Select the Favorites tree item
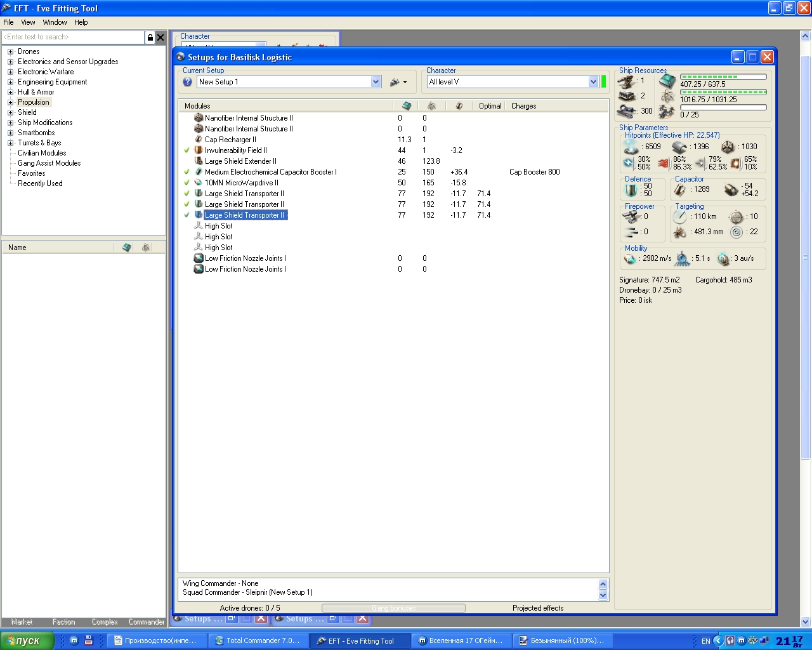Image resolution: width=812 pixels, height=650 pixels. [x=32, y=173]
